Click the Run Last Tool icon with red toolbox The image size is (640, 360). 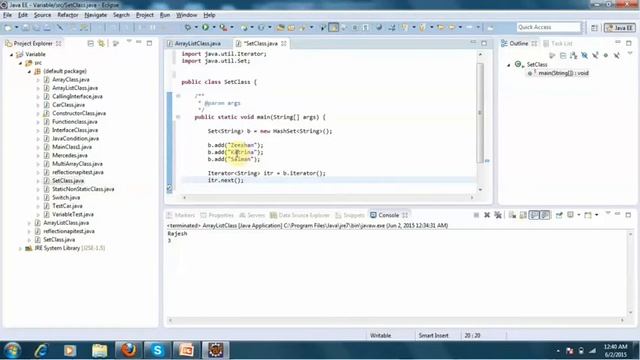point(223,27)
